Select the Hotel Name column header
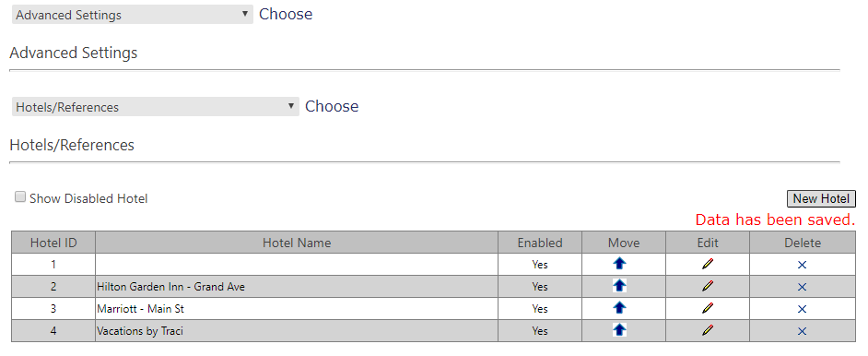This screenshot has width=868, height=356. tap(297, 243)
